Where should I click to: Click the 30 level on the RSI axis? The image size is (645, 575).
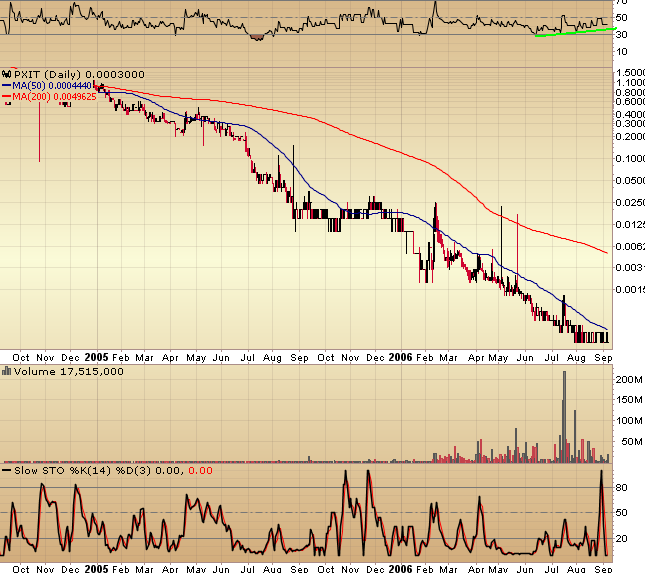pyautogui.click(x=622, y=35)
